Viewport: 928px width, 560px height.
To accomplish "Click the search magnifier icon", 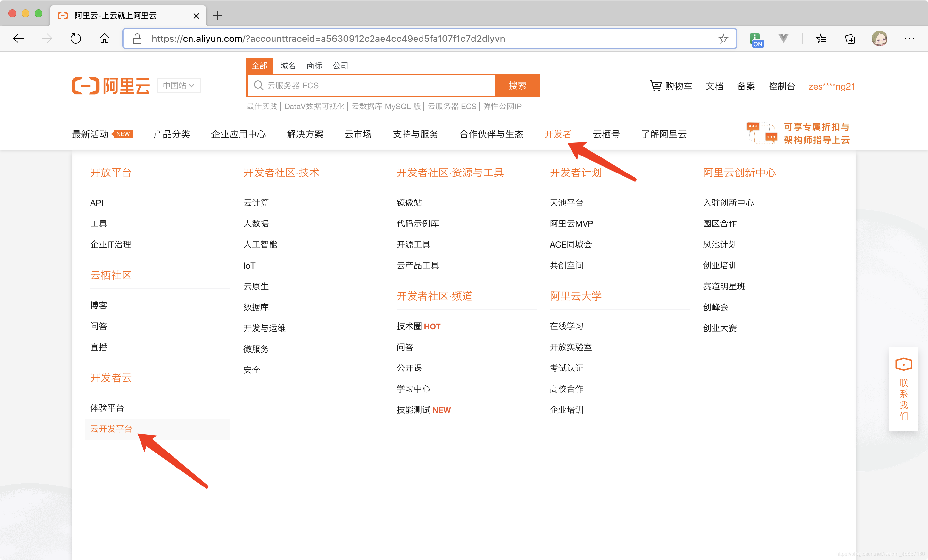I will tap(258, 86).
